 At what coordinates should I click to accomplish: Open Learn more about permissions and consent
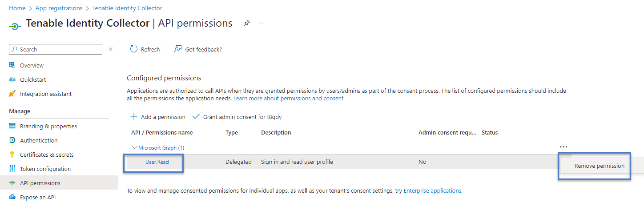pyautogui.click(x=289, y=98)
